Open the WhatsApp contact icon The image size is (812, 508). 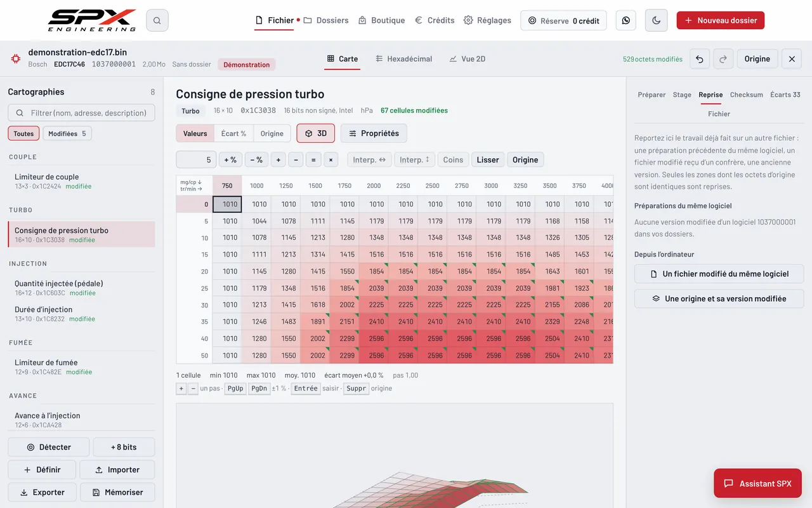[626, 20]
